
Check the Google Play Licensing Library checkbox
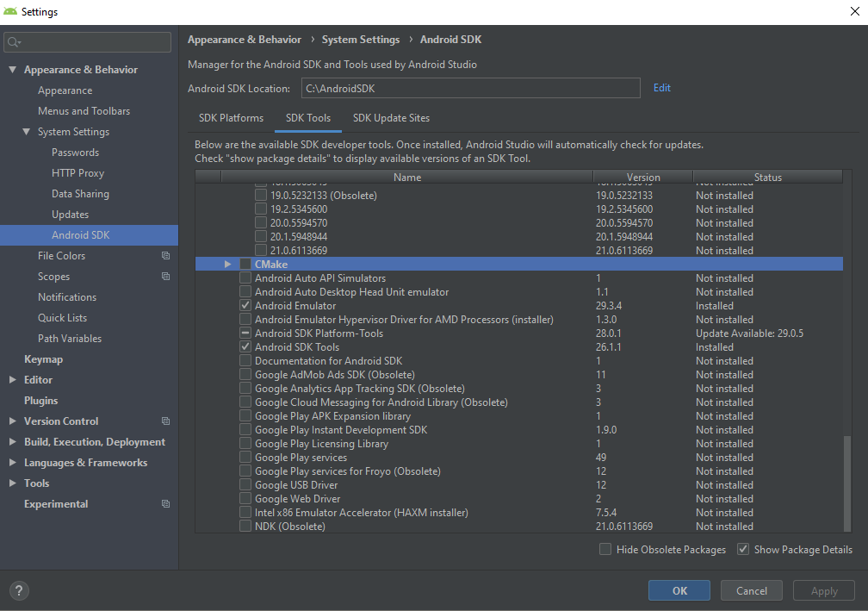[245, 444]
